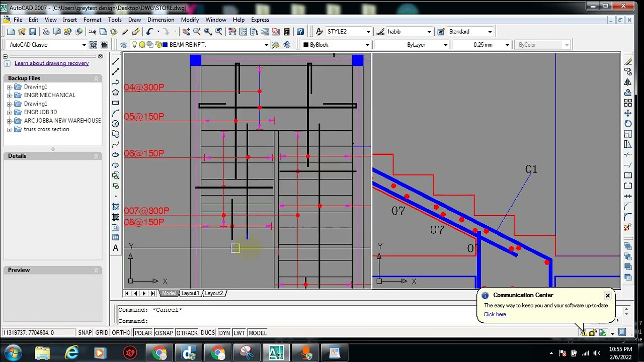Select the Circle draw tool

coord(116,124)
